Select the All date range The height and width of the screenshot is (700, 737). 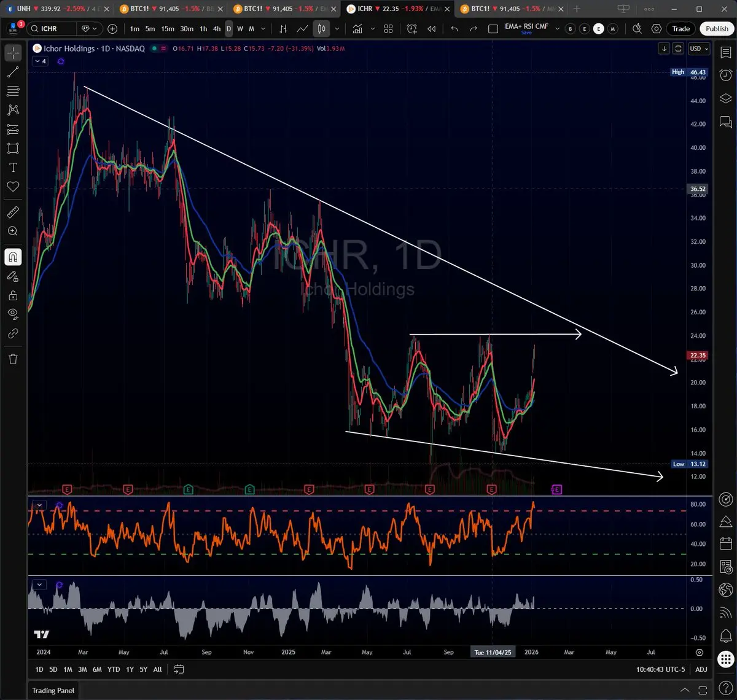[x=158, y=669]
